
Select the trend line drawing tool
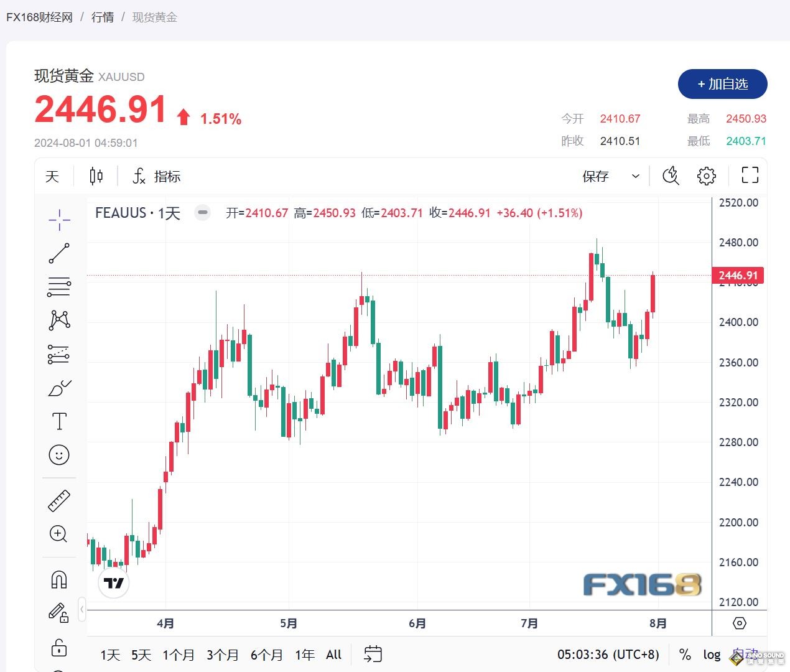point(59,253)
